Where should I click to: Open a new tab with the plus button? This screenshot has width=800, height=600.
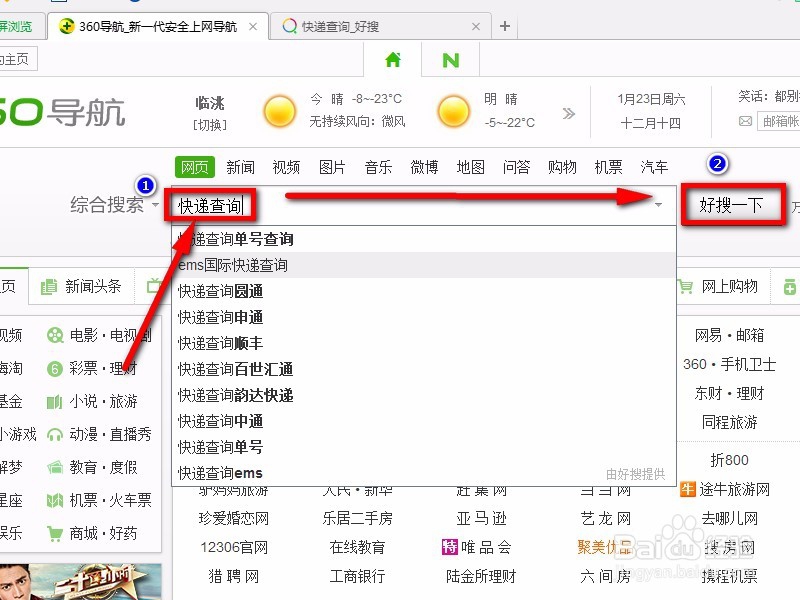pyautogui.click(x=505, y=26)
